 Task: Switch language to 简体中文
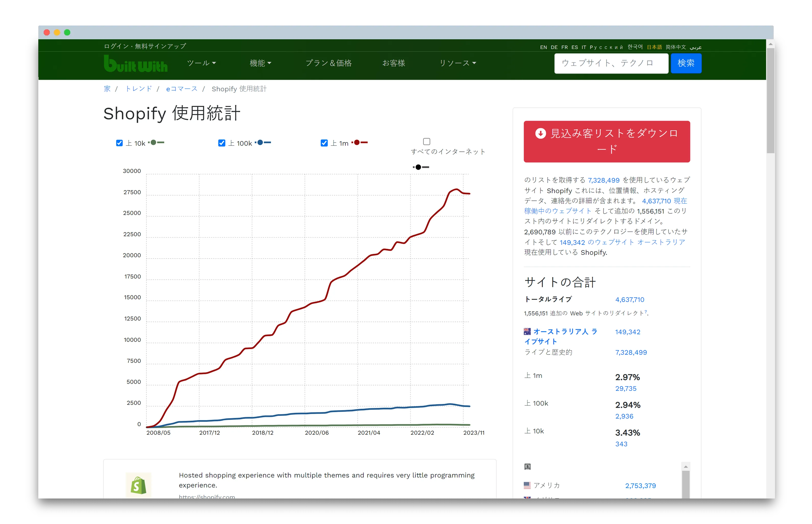click(676, 47)
